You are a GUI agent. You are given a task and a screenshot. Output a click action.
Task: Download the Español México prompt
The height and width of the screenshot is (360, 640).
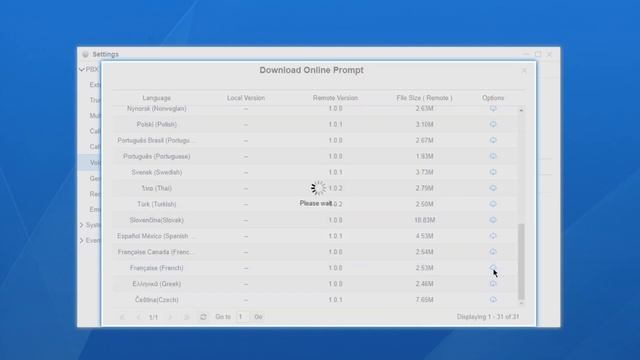(x=493, y=236)
